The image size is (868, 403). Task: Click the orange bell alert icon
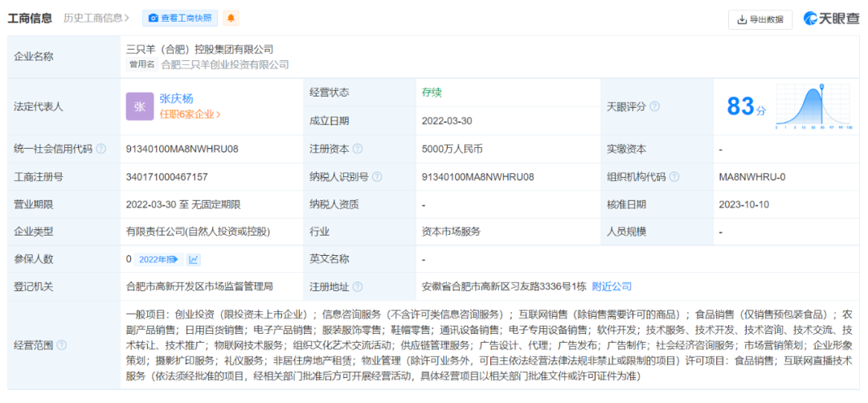(x=231, y=18)
